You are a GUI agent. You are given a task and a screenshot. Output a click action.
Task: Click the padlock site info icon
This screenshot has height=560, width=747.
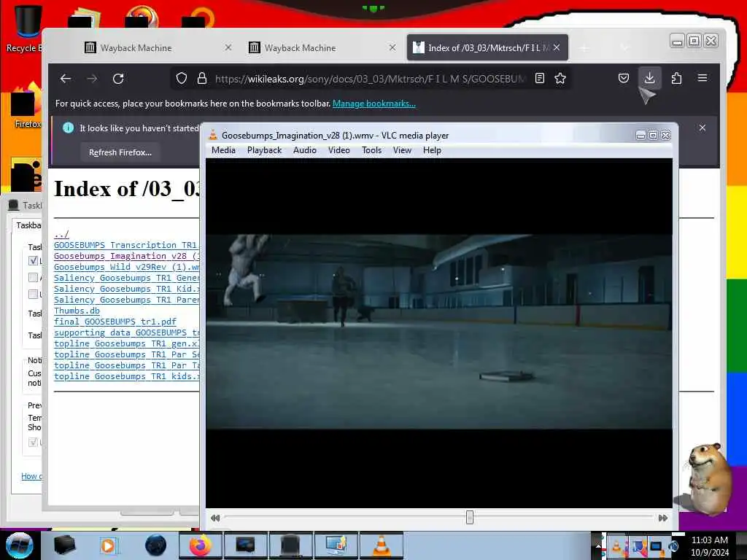tap(202, 78)
